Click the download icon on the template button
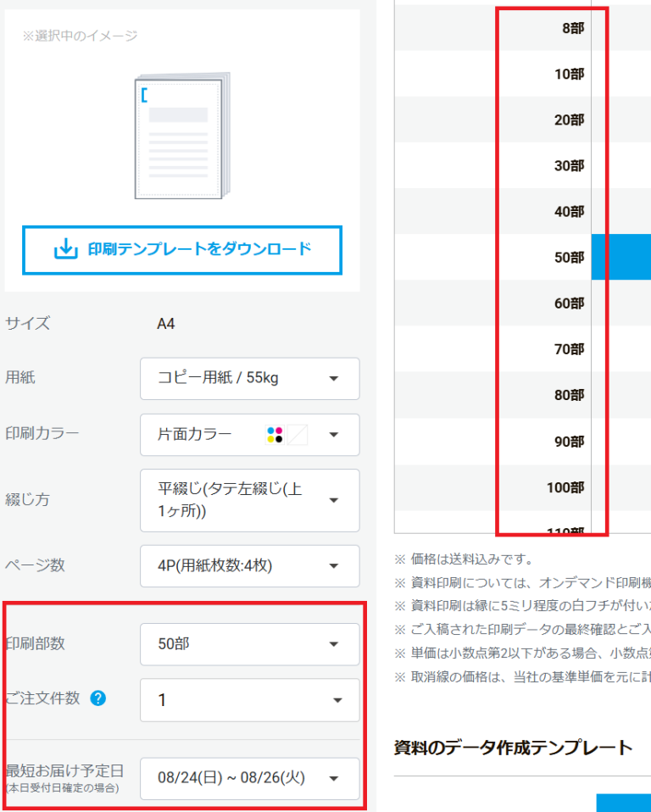This screenshot has height=812, width=651. click(65, 249)
